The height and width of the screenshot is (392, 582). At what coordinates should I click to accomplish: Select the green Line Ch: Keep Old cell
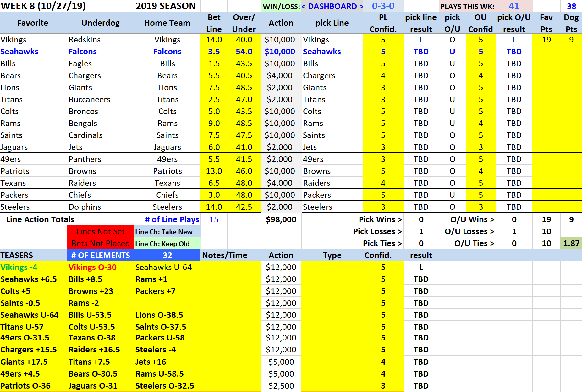point(167,244)
